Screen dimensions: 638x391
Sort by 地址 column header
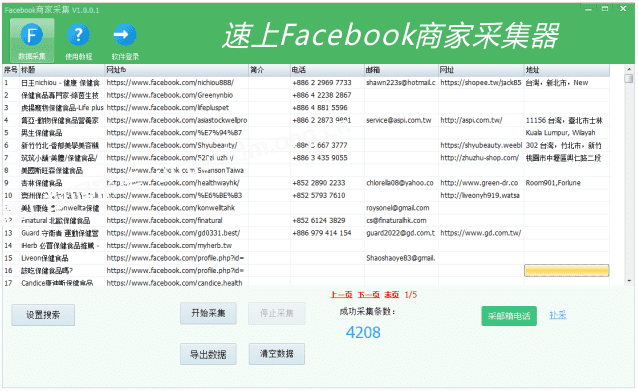(x=567, y=70)
